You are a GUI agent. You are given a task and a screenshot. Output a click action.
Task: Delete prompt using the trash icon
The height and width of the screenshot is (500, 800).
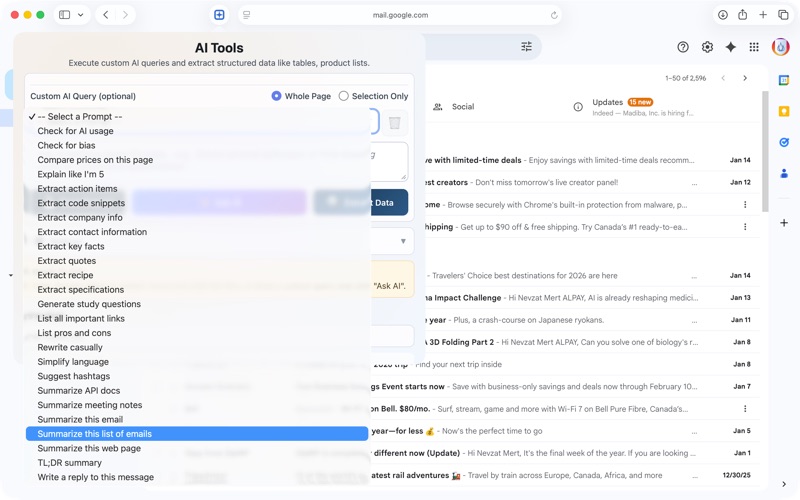[x=394, y=122]
